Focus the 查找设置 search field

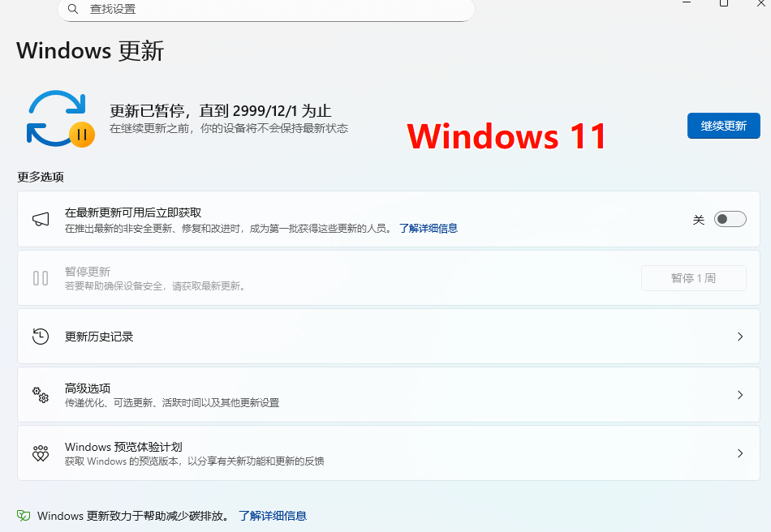[266, 10]
